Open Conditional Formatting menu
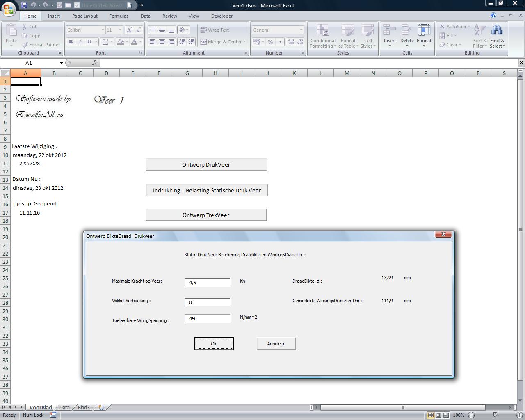 tap(323, 36)
